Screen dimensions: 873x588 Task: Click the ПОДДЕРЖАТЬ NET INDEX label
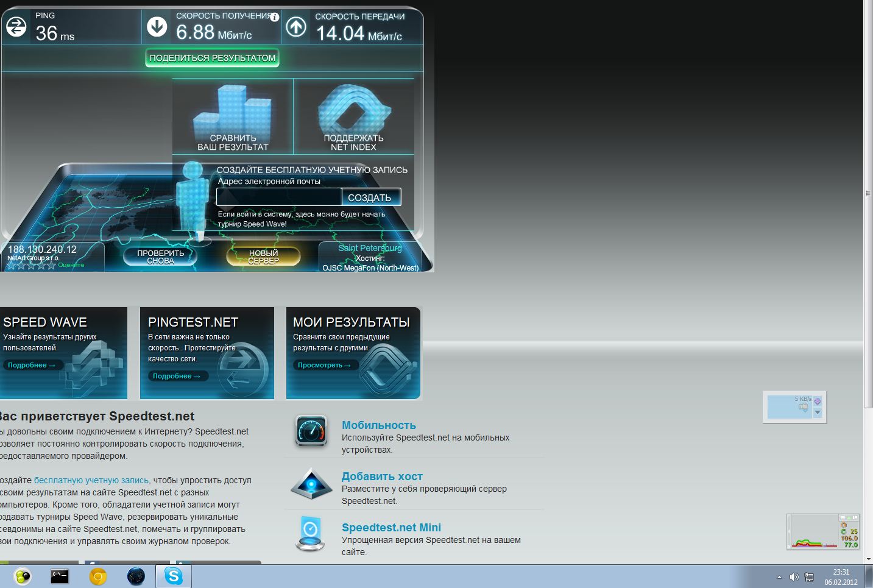(x=353, y=143)
